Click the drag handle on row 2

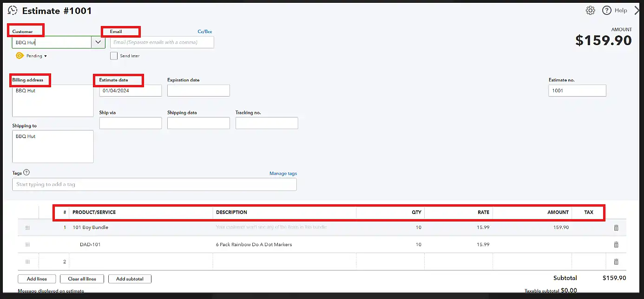tap(27, 262)
